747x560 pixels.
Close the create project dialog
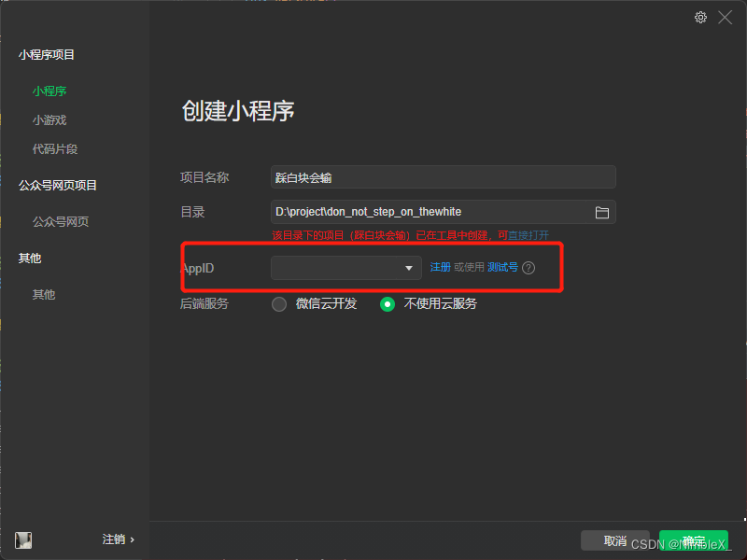pyautogui.click(x=726, y=18)
